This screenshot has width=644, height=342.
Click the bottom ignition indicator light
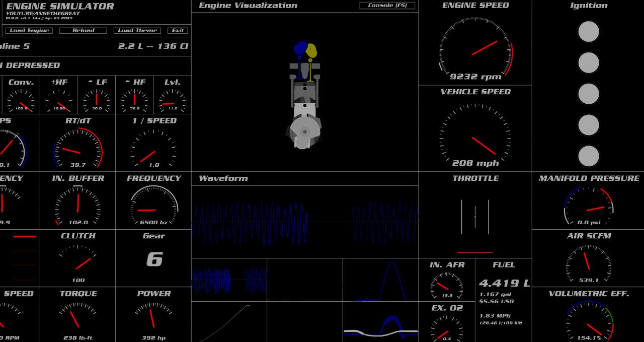coord(588,156)
